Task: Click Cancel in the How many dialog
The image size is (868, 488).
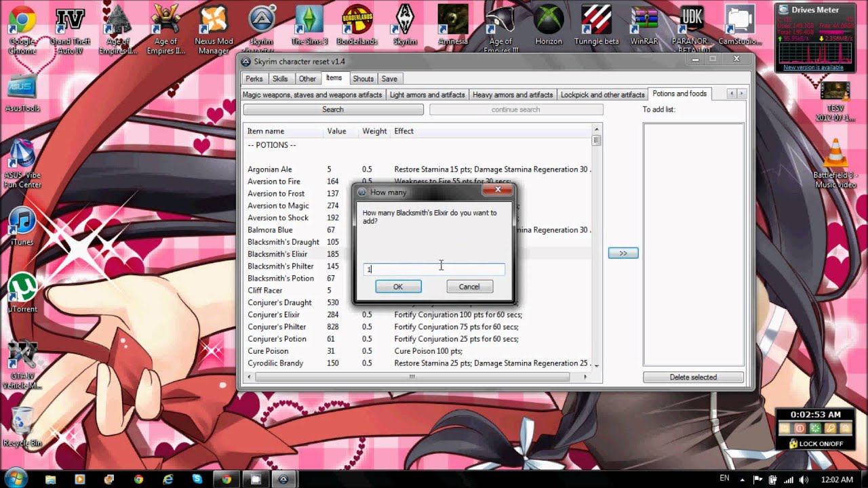Action: [469, 287]
